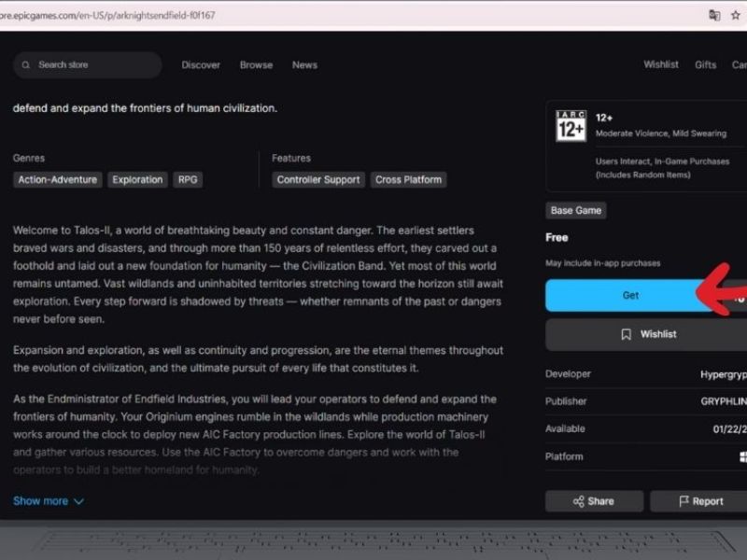Screen dimensions: 747x560
Task: Click the bookmark icon on Wishlist button
Action: coord(627,334)
